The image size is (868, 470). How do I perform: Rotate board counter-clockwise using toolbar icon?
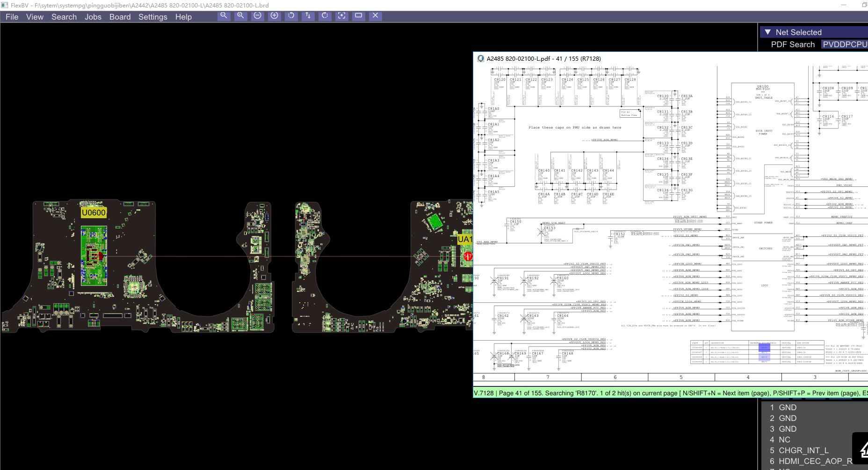(x=291, y=15)
